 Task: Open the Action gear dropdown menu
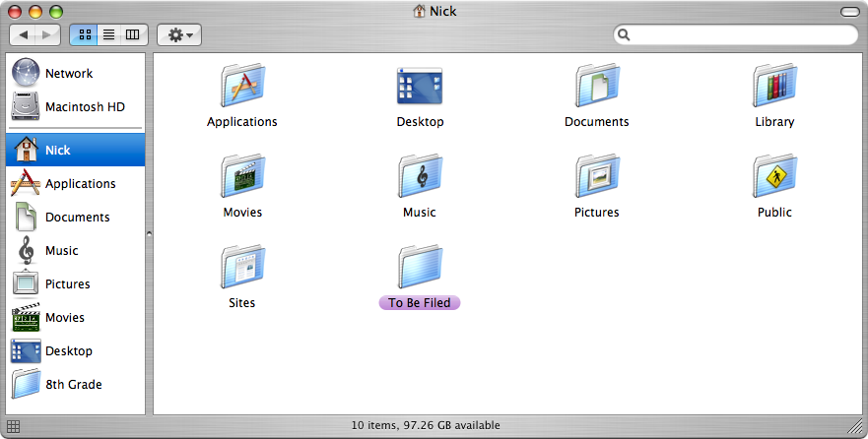pyautogui.click(x=179, y=34)
